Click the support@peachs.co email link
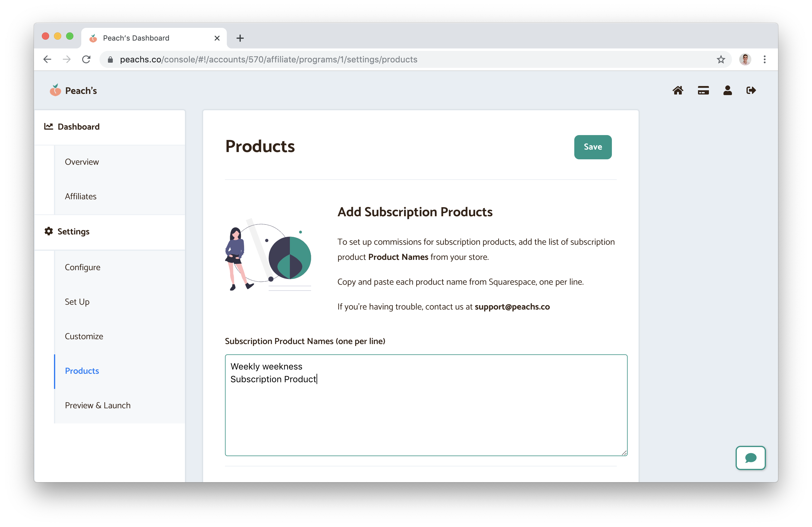 pyautogui.click(x=512, y=307)
